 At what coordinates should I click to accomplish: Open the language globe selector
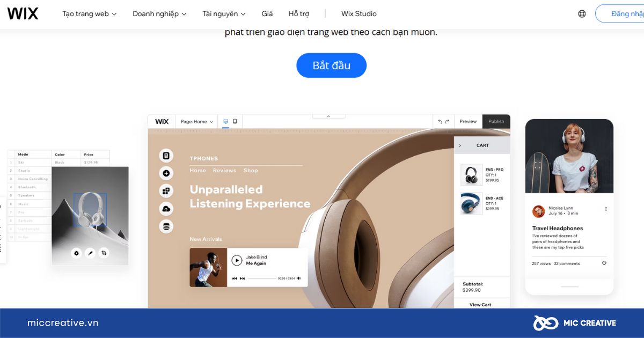pyautogui.click(x=582, y=14)
